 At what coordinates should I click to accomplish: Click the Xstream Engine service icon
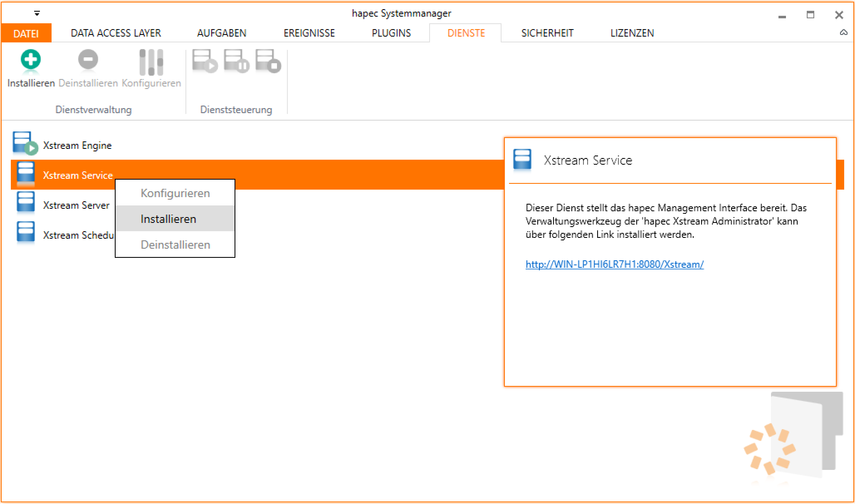click(x=24, y=143)
